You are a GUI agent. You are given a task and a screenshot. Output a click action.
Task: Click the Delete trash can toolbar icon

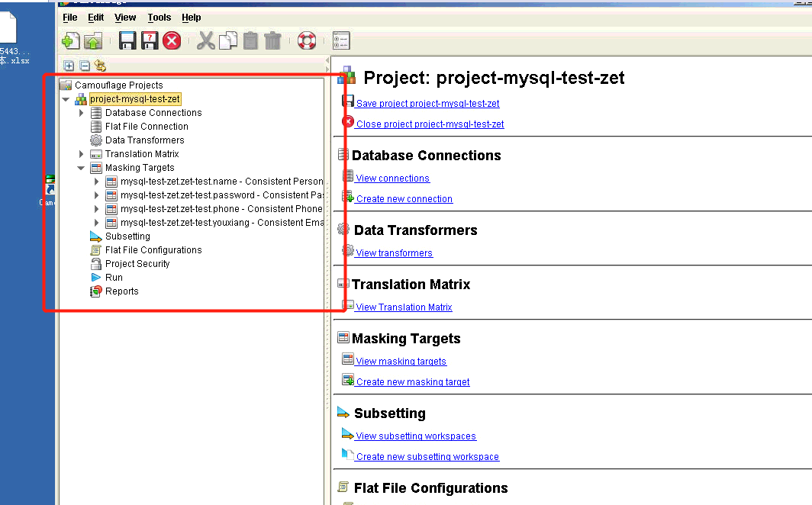coord(272,40)
